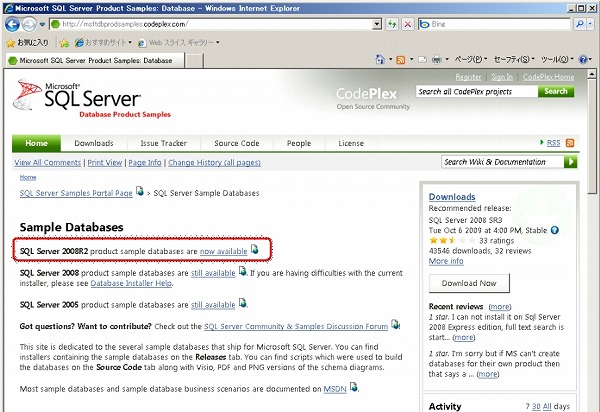This screenshot has width=600, height=412.
Task: Click the Register link
Action: (468, 77)
